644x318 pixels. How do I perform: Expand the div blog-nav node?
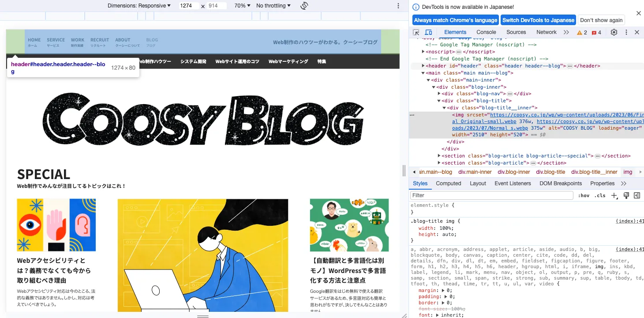click(x=439, y=94)
